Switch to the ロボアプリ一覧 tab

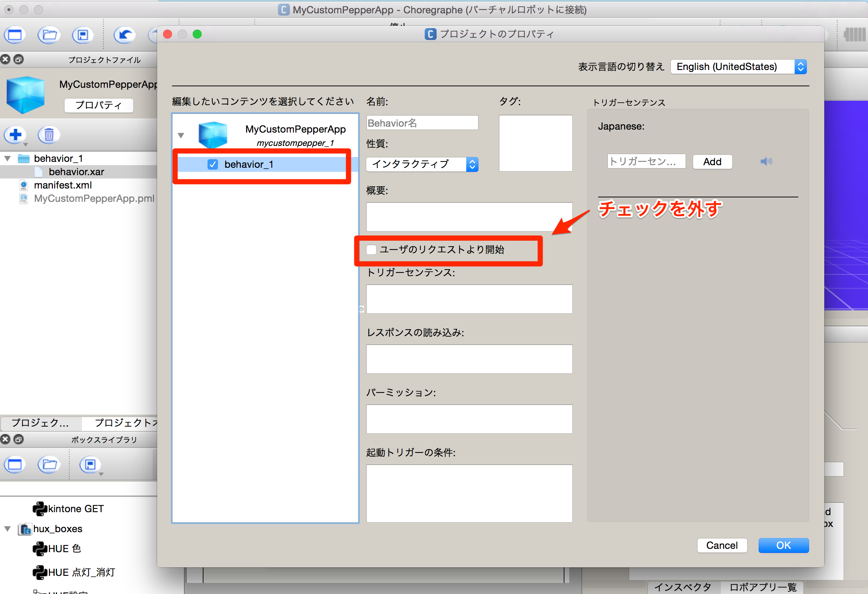pyautogui.click(x=763, y=587)
